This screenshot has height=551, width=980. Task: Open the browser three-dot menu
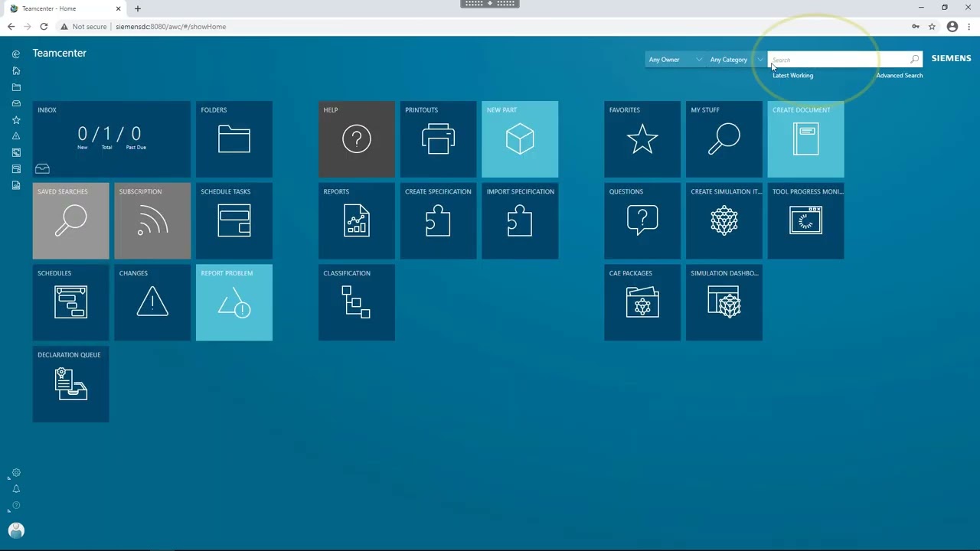click(x=969, y=27)
